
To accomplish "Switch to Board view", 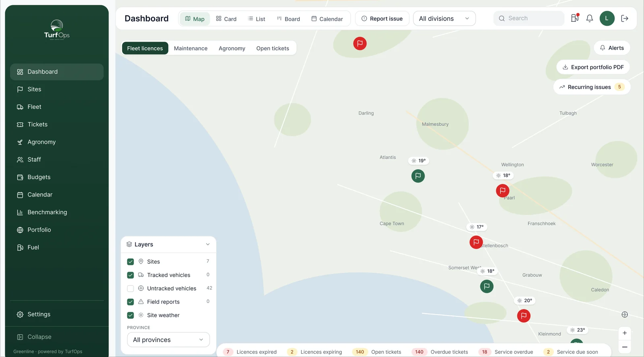I will tap(289, 19).
